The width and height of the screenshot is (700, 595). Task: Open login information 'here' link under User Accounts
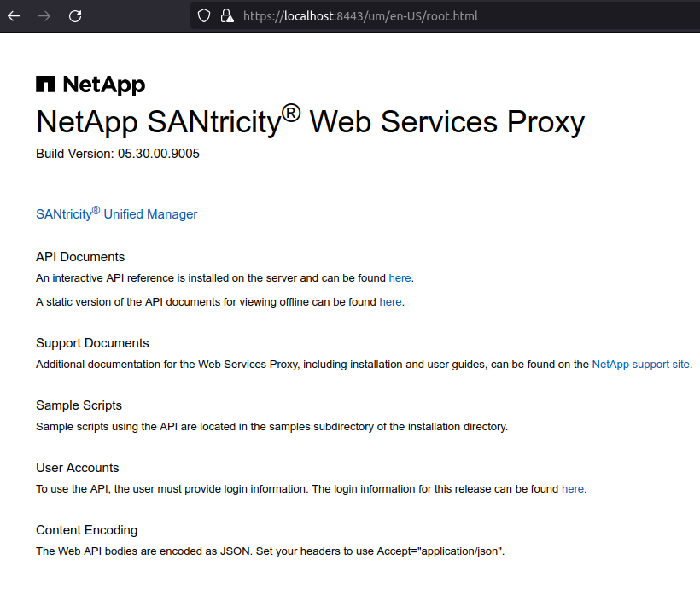click(x=572, y=489)
